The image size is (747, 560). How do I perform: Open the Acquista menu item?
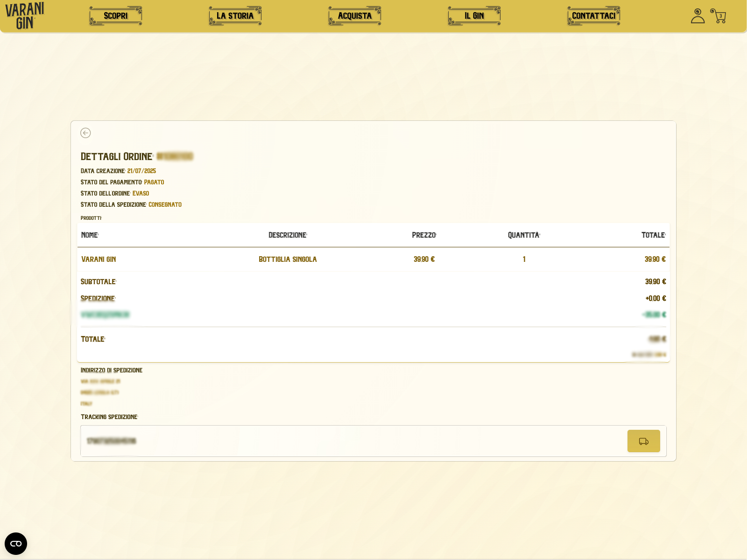[355, 16]
